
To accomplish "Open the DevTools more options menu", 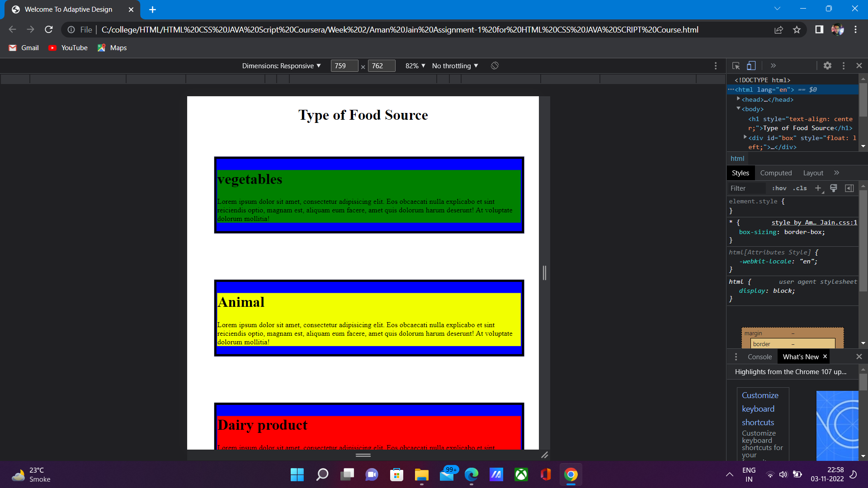I will [x=843, y=66].
